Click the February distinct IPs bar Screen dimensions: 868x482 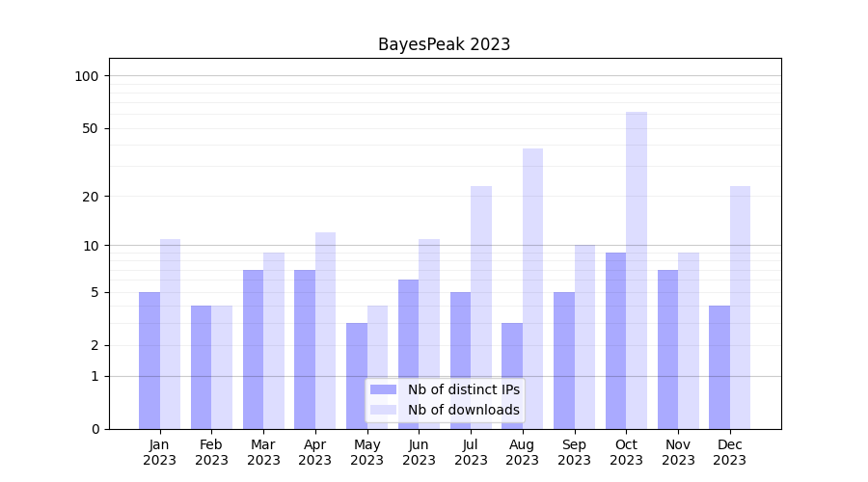[201, 367]
